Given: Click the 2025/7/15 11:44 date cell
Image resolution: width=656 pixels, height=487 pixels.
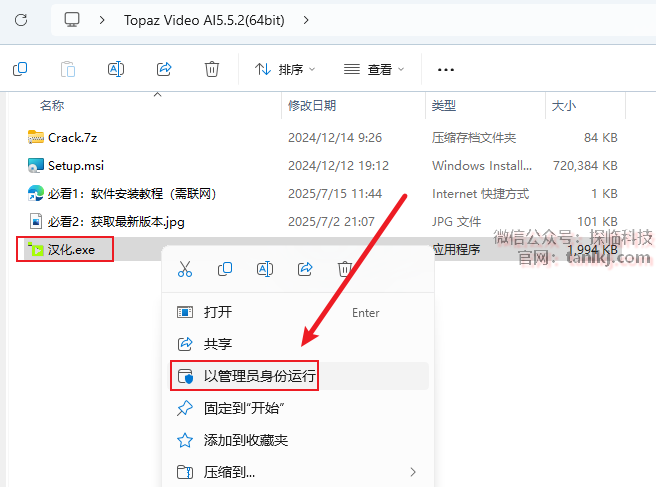Looking at the screenshot, I should point(335,194).
